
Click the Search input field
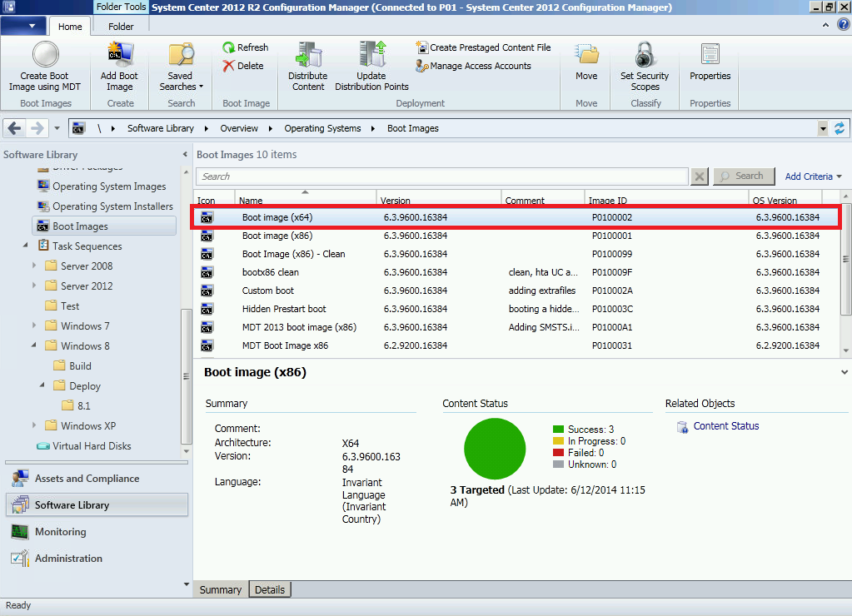(442, 176)
